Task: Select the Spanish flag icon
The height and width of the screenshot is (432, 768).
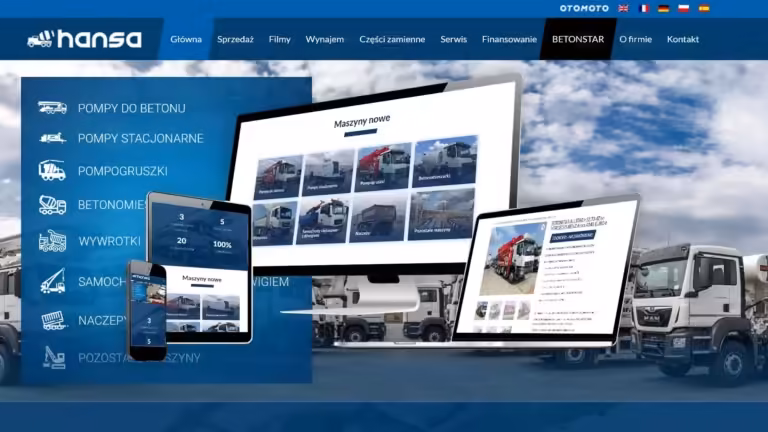Action: [x=704, y=8]
